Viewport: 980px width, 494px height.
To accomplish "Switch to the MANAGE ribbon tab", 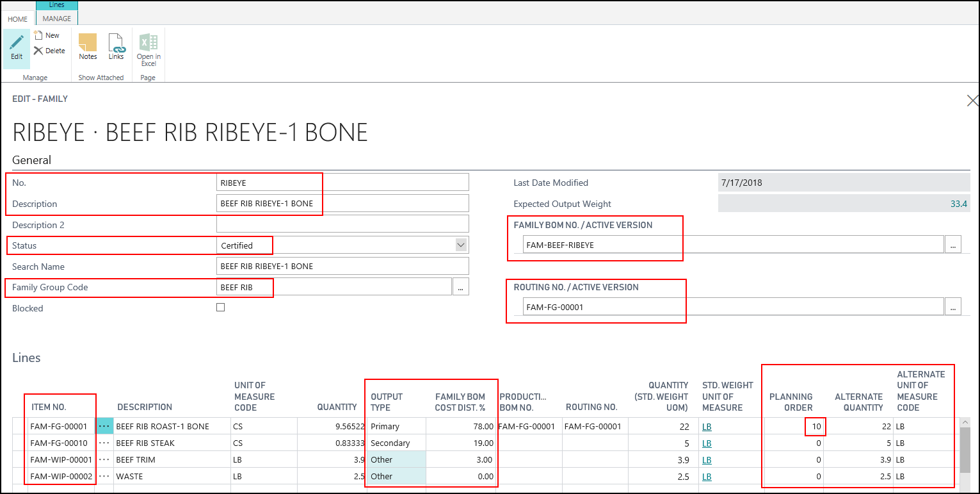I will point(57,19).
